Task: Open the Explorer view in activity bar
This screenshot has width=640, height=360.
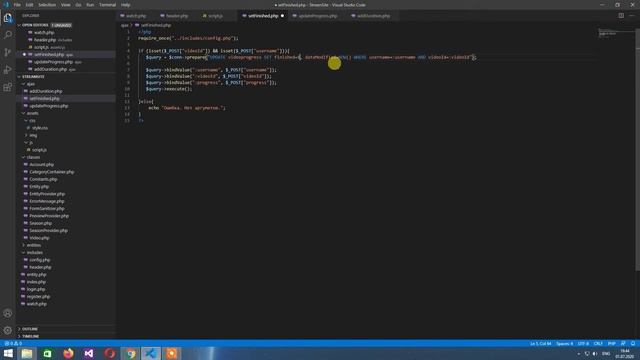Action: click(8, 18)
